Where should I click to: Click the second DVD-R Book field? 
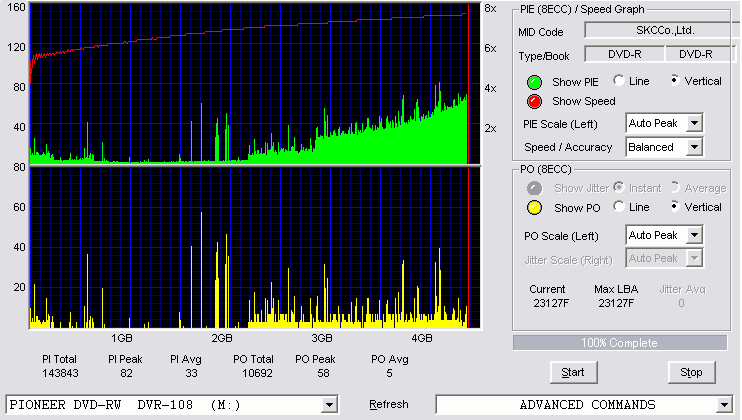pyautogui.click(x=699, y=54)
